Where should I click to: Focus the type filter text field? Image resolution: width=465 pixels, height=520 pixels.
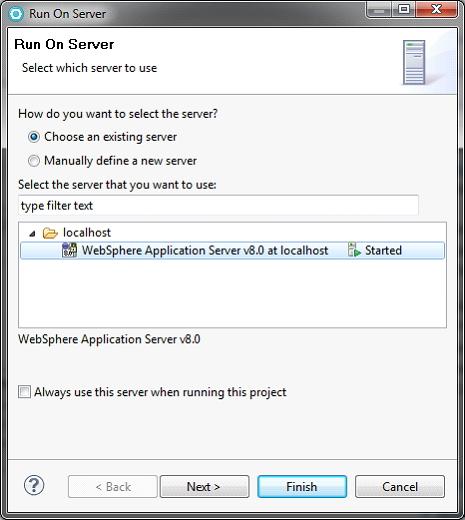pos(218,206)
